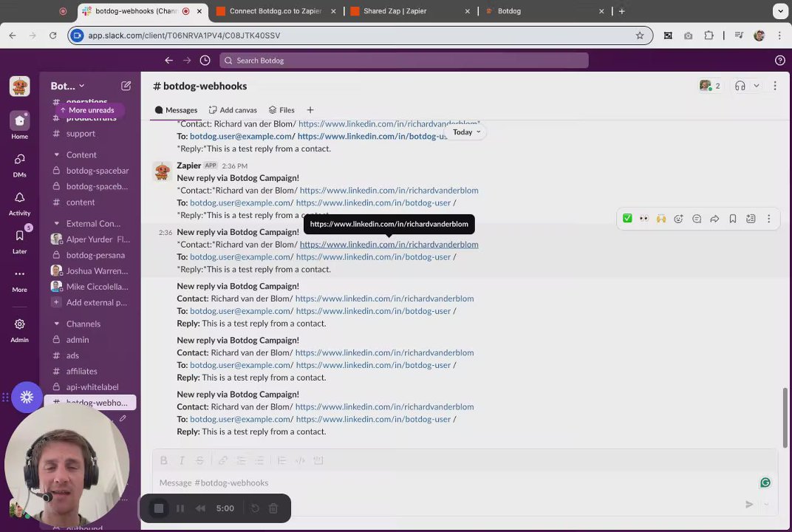792x532 pixels.
Task: Open more message actions menu
Action: click(769, 218)
